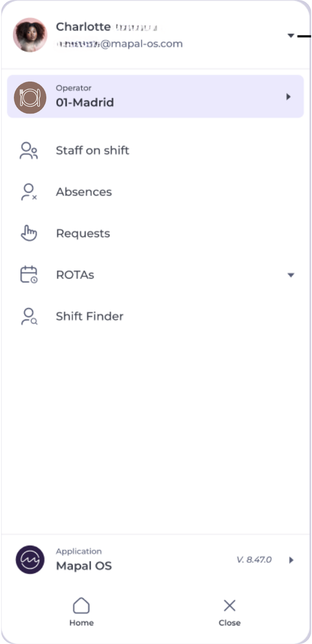
Task: Click the ROTAs calendar clock icon
Action: 29,275
